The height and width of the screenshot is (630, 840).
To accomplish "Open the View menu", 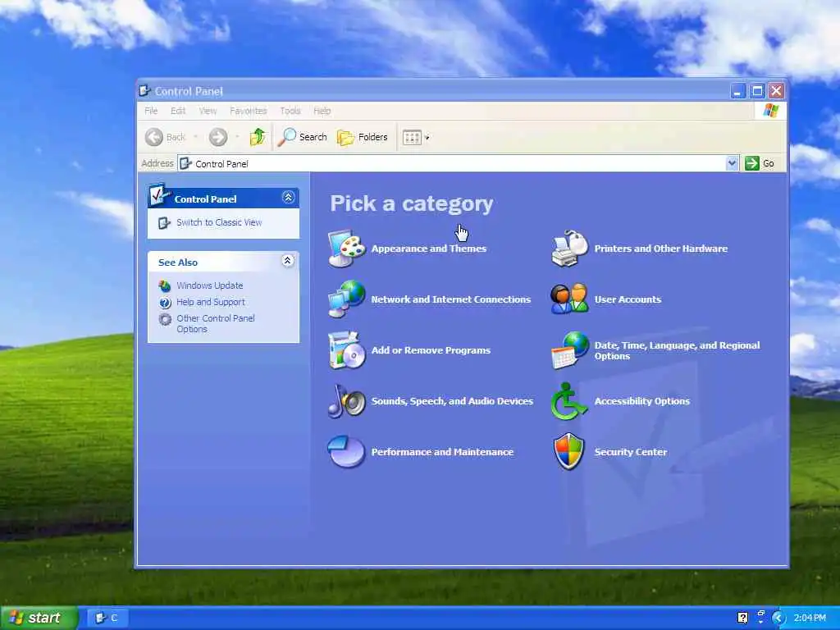I will coord(208,111).
